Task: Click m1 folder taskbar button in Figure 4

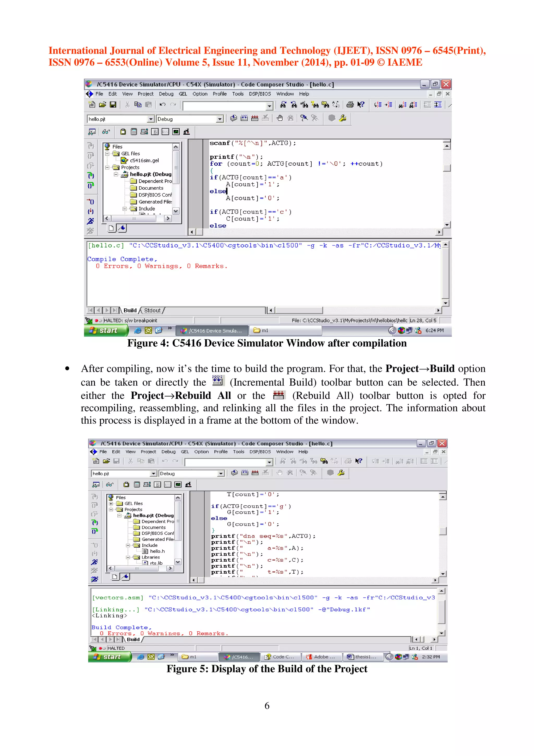Action: pos(286,331)
